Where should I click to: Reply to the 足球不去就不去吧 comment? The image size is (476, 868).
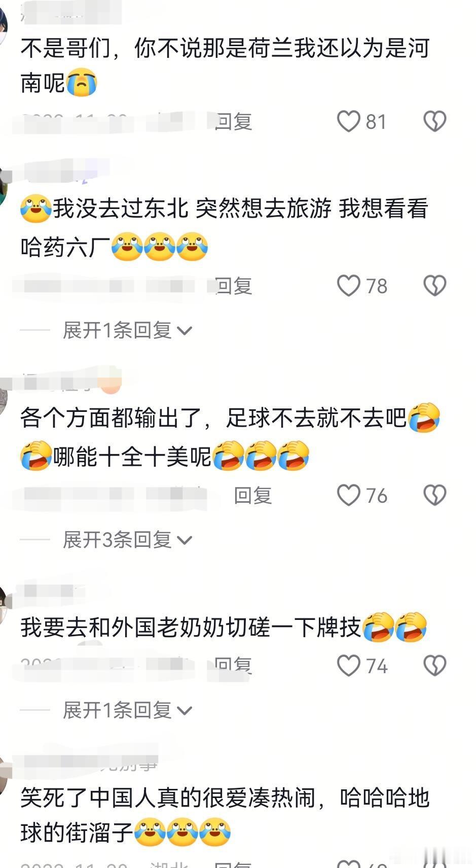[252, 495]
